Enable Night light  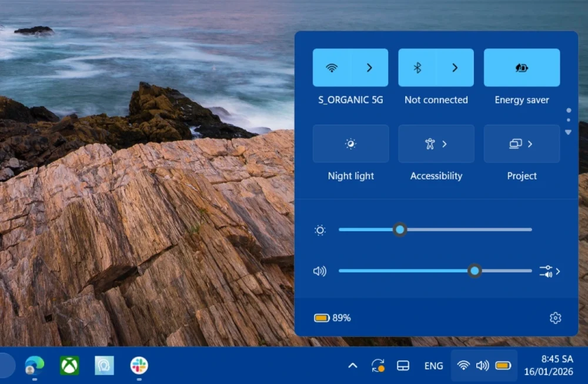(x=350, y=143)
